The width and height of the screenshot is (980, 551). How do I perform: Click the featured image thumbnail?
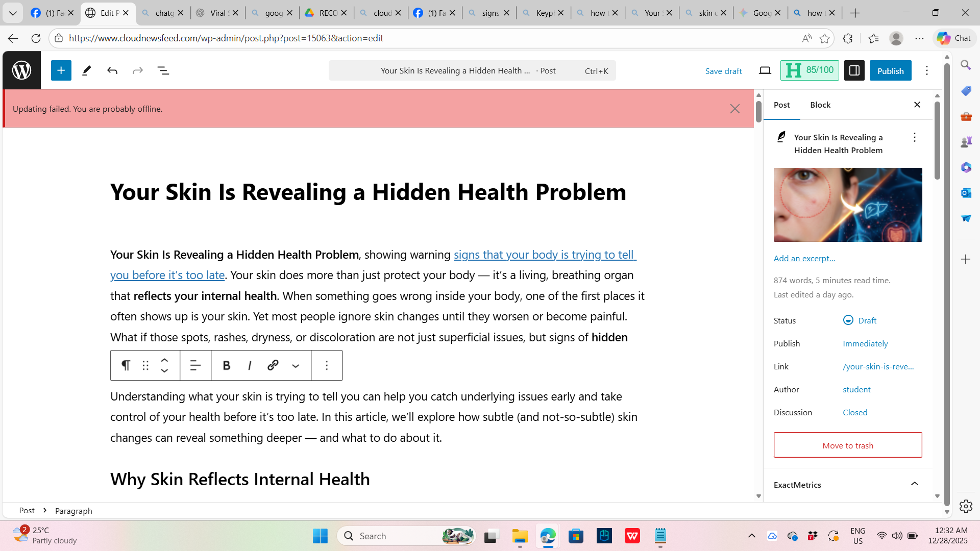pyautogui.click(x=848, y=205)
